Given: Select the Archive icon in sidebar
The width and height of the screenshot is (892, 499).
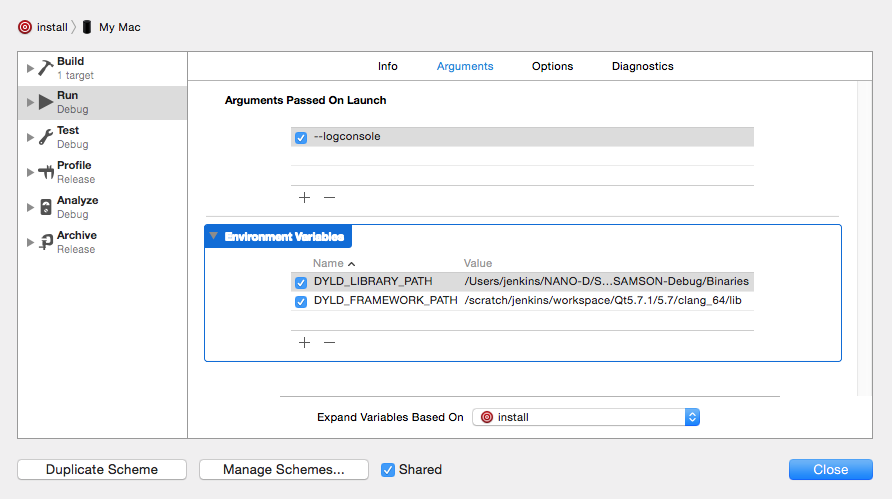Looking at the screenshot, I should pyautogui.click(x=46, y=242).
